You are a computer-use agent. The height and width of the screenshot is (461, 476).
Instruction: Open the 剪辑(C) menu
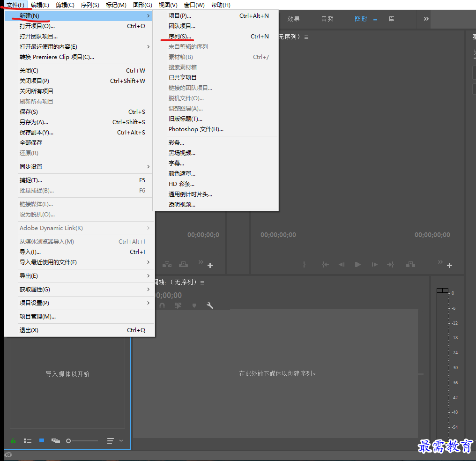tap(65, 5)
